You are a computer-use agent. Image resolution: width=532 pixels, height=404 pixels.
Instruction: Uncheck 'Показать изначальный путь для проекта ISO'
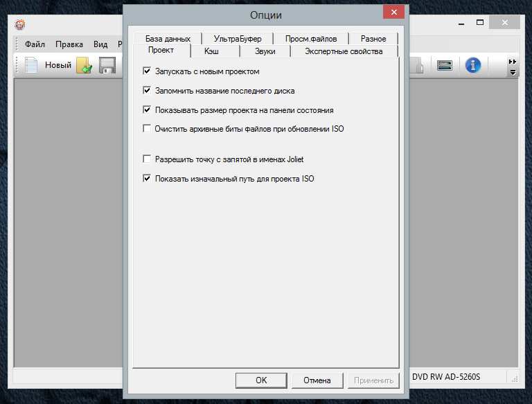(x=147, y=178)
